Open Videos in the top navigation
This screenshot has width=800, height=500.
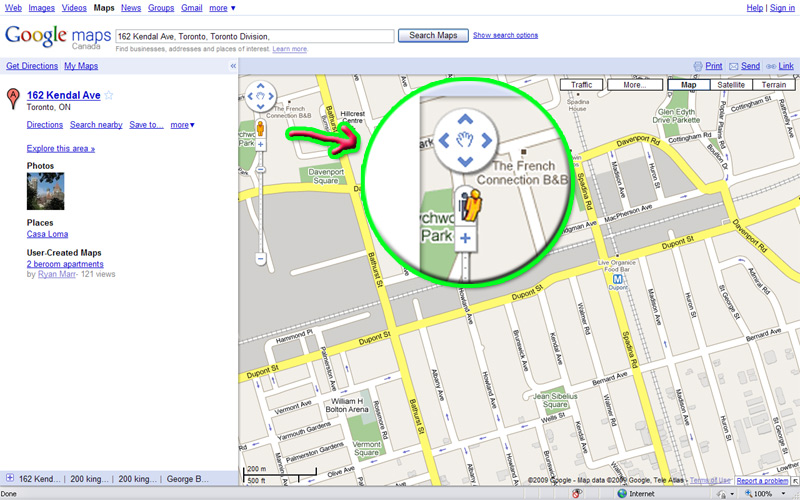tap(74, 8)
